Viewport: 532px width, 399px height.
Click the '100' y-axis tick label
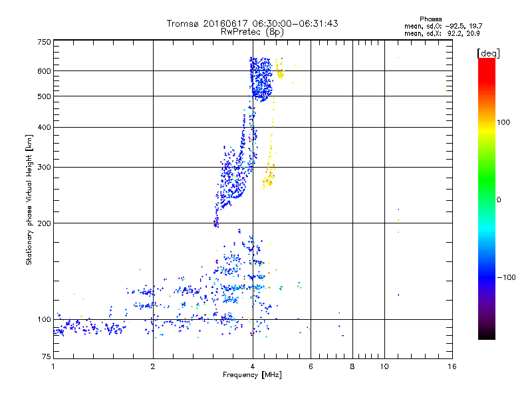[44, 320]
